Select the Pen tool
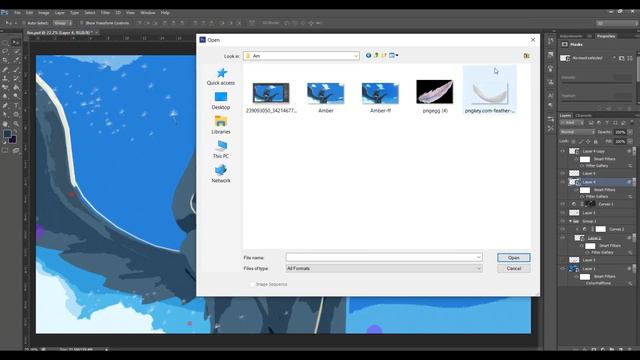Screen dimensions: 640x360 (5, 105)
